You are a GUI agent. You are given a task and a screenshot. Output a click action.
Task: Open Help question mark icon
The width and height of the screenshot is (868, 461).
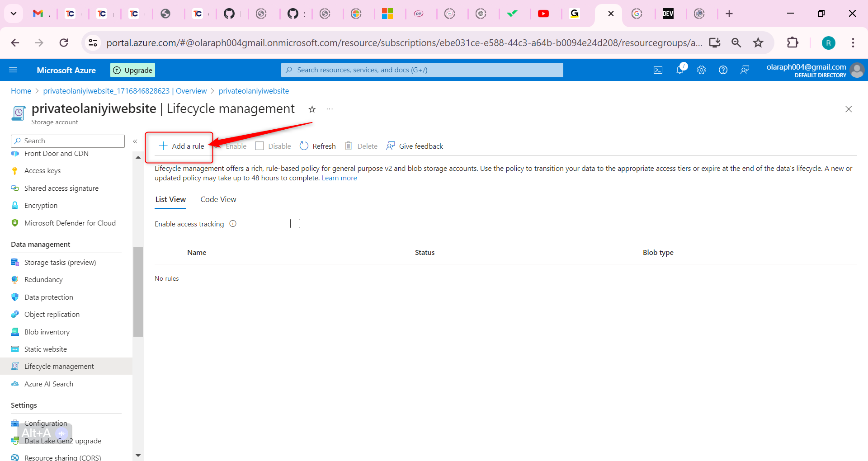click(723, 70)
